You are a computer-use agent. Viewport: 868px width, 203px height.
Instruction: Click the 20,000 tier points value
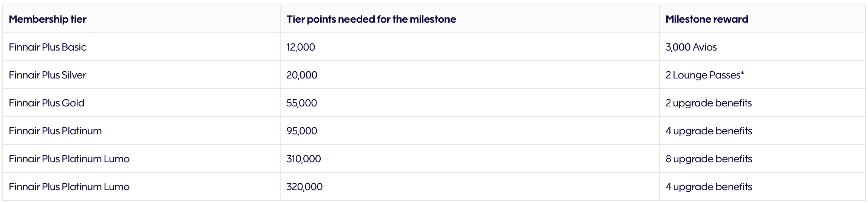(302, 75)
